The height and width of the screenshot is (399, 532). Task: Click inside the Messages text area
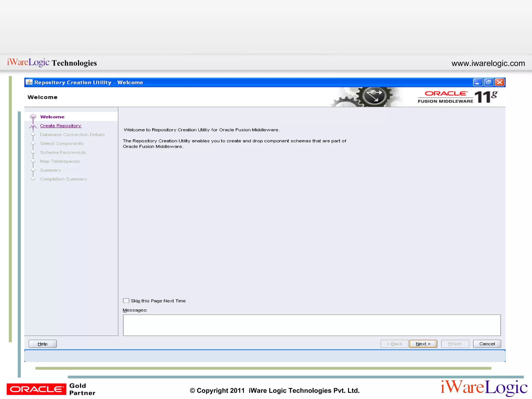[311, 325]
